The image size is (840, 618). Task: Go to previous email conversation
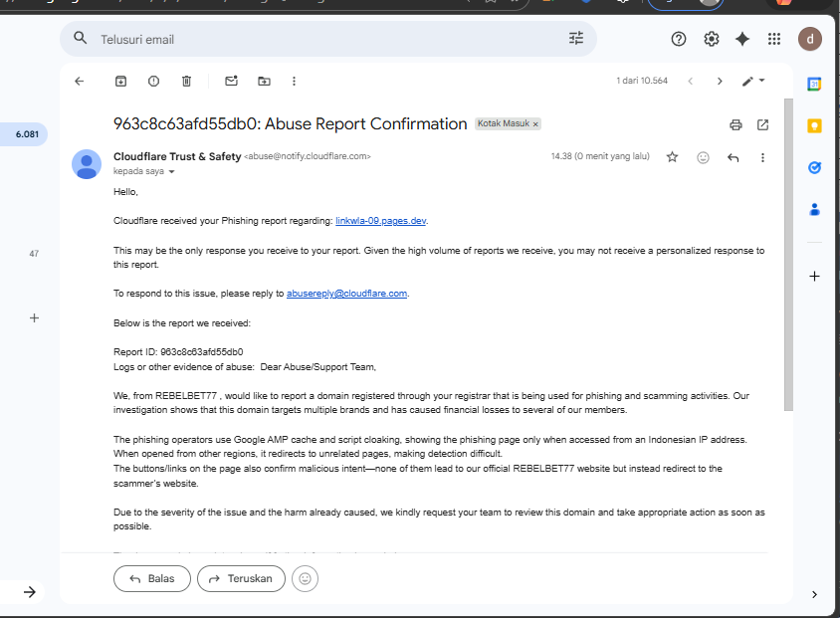(x=691, y=82)
